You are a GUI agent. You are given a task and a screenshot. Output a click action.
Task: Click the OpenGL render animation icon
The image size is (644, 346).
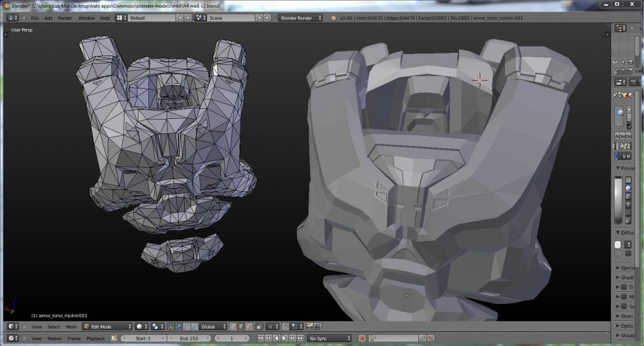click(318, 326)
